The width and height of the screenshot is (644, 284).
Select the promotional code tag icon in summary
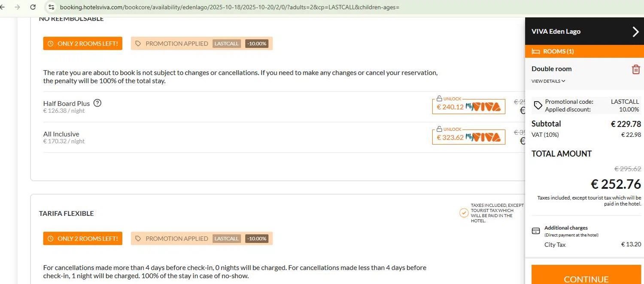pyautogui.click(x=538, y=106)
